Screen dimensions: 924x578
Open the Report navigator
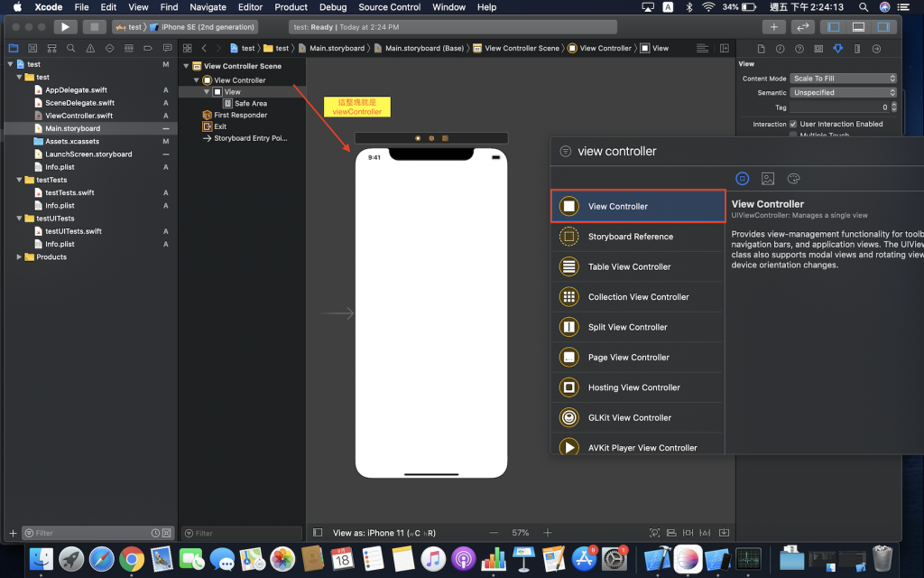(x=167, y=49)
